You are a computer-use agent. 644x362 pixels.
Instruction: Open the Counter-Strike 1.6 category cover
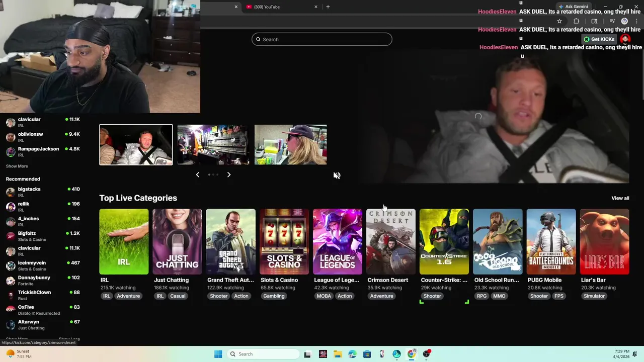point(444,242)
